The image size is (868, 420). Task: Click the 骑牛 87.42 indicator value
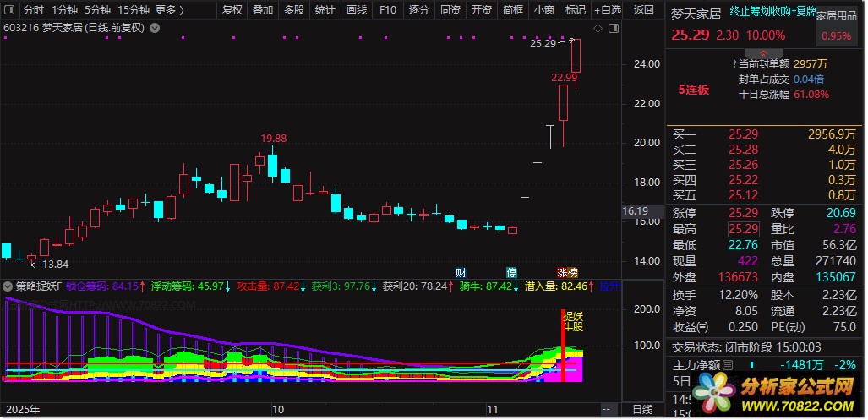(489, 286)
